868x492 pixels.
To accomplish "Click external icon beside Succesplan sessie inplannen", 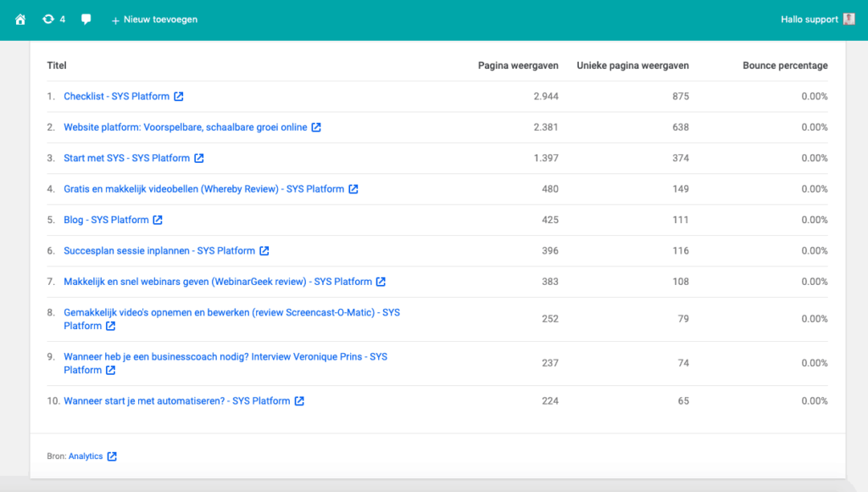I will point(264,251).
